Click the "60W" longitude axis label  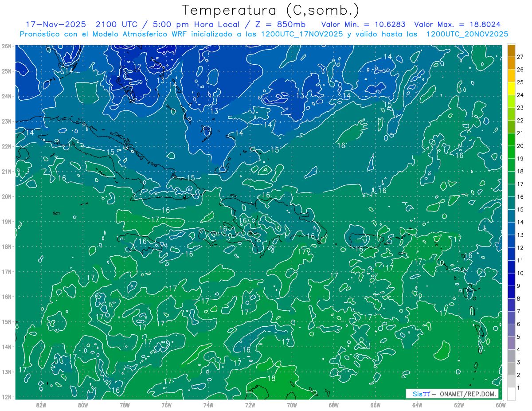(501, 405)
